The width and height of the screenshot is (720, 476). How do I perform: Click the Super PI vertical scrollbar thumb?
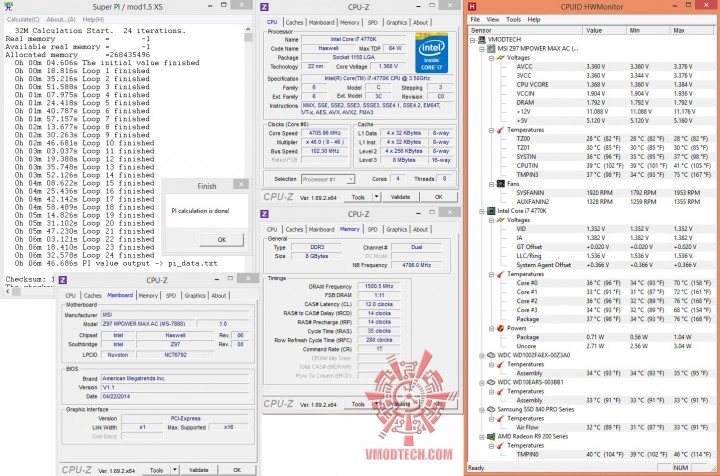click(248, 37)
